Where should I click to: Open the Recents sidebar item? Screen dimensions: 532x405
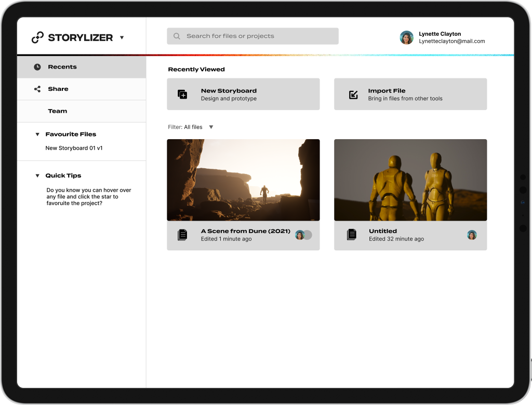point(82,67)
